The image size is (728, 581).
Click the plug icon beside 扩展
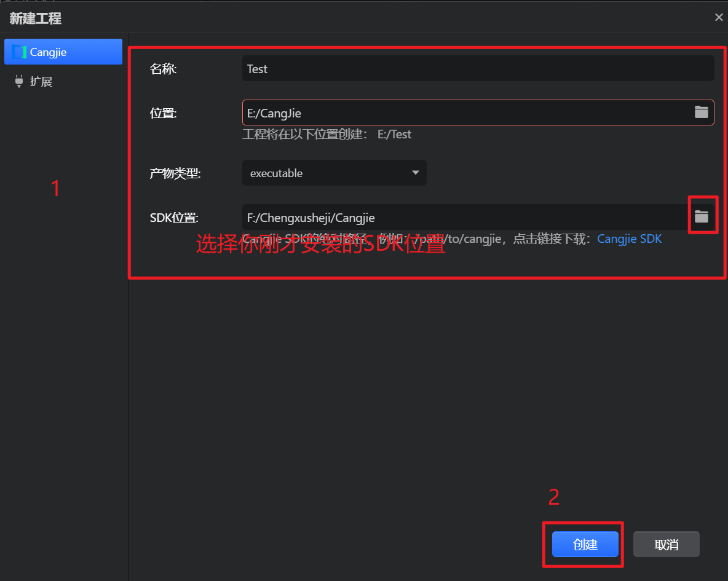click(x=18, y=81)
